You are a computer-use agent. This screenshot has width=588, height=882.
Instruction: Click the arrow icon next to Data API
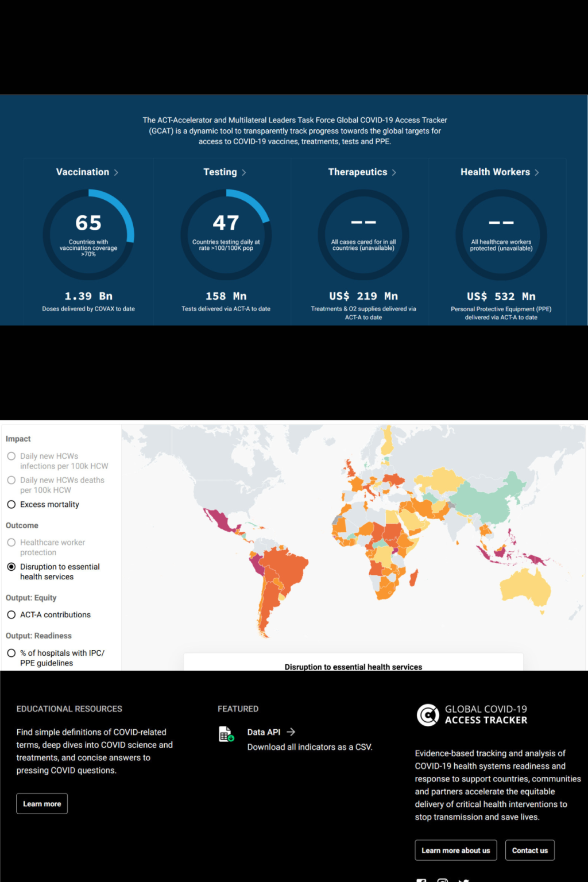[292, 732]
